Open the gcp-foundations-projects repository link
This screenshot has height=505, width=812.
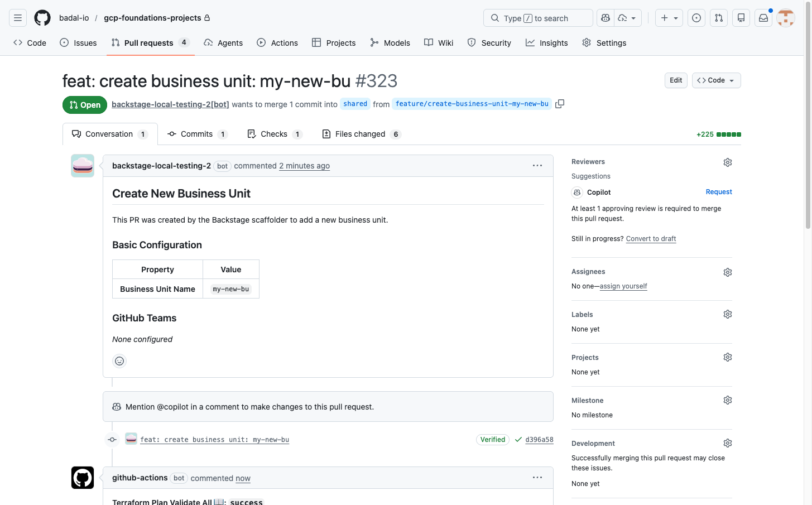coord(152,18)
